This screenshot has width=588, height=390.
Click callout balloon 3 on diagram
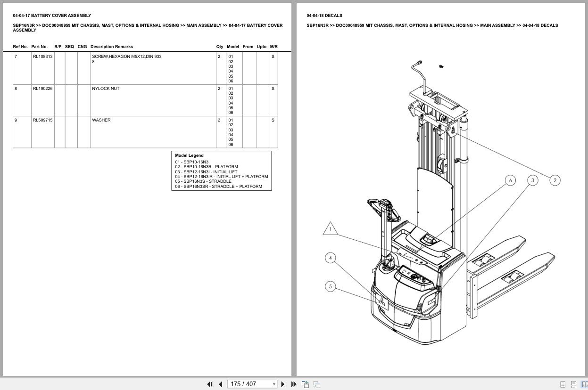pos(533,180)
